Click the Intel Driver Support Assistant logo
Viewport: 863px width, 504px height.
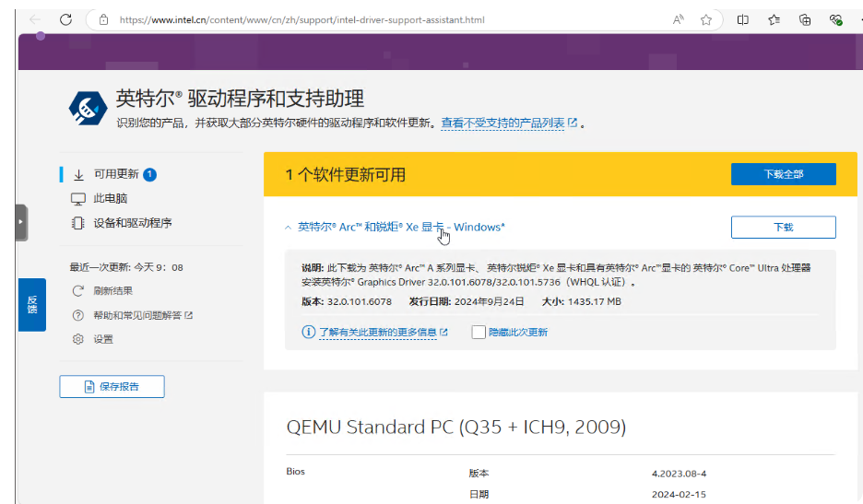pos(88,108)
